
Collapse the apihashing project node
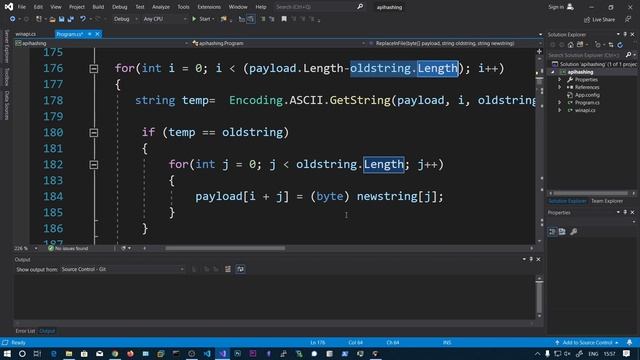click(553, 72)
